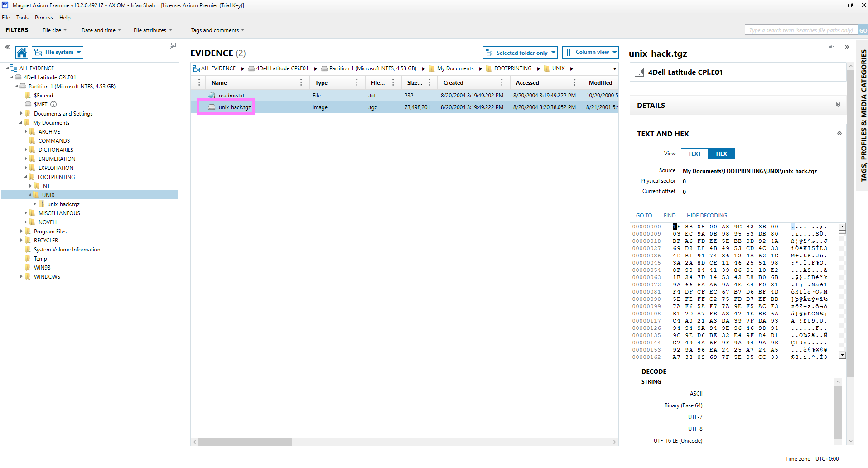Select EXPLOITATION folder in tree
Viewport: 868px width, 468px height.
point(56,168)
